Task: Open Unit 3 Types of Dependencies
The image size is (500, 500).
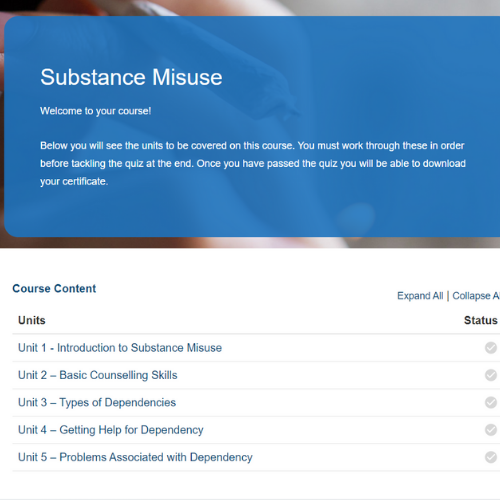Action: click(x=97, y=402)
